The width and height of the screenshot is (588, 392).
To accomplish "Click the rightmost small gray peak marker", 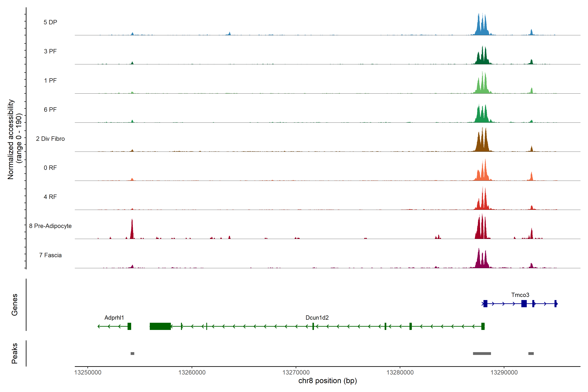I will [x=531, y=353].
